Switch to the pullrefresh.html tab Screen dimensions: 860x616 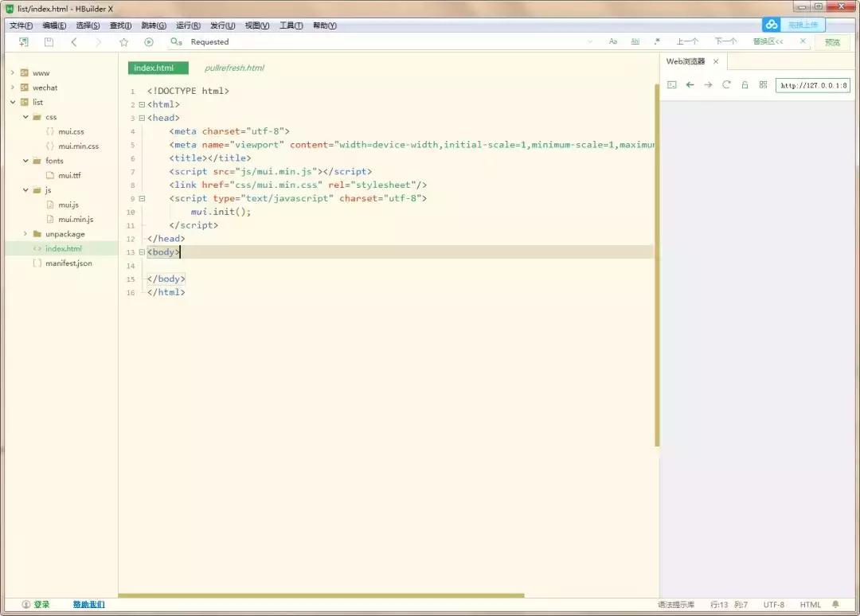coord(234,68)
